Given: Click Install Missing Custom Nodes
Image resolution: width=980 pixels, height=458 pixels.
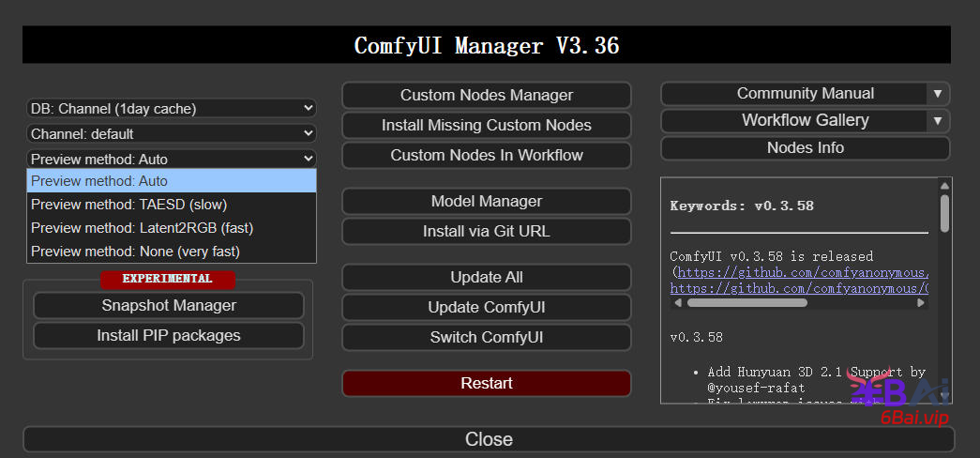Looking at the screenshot, I should (x=486, y=125).
